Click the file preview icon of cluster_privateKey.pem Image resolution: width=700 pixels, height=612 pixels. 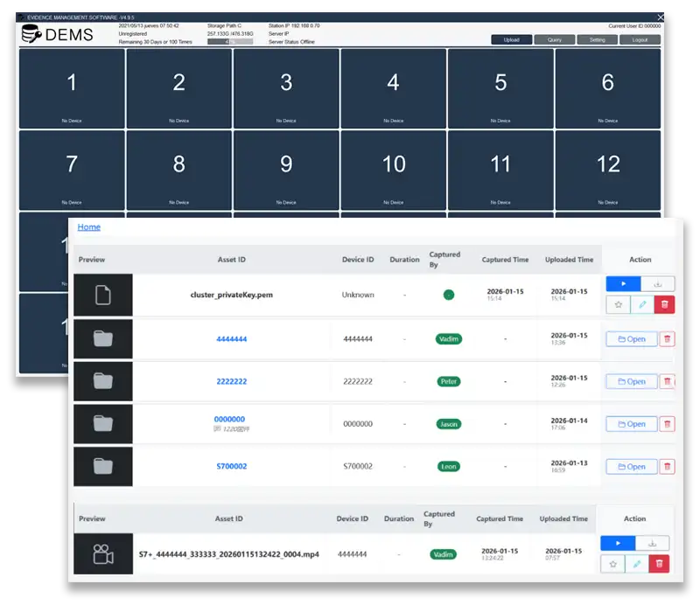click(103, 295)
